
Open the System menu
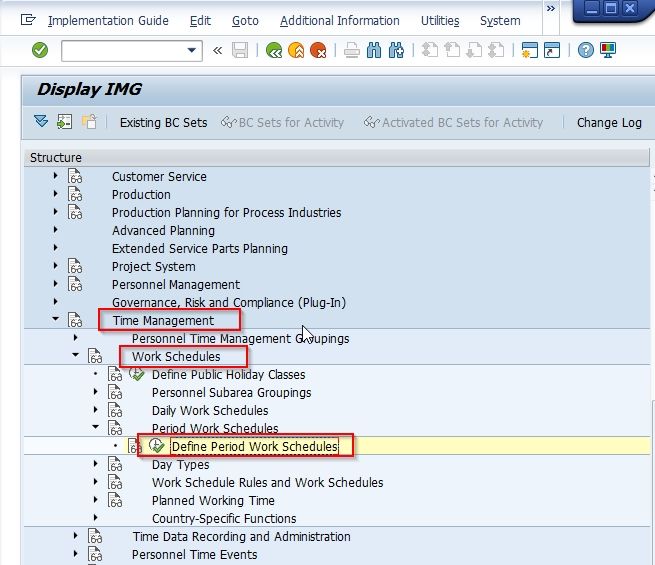[x=500, y=20]
